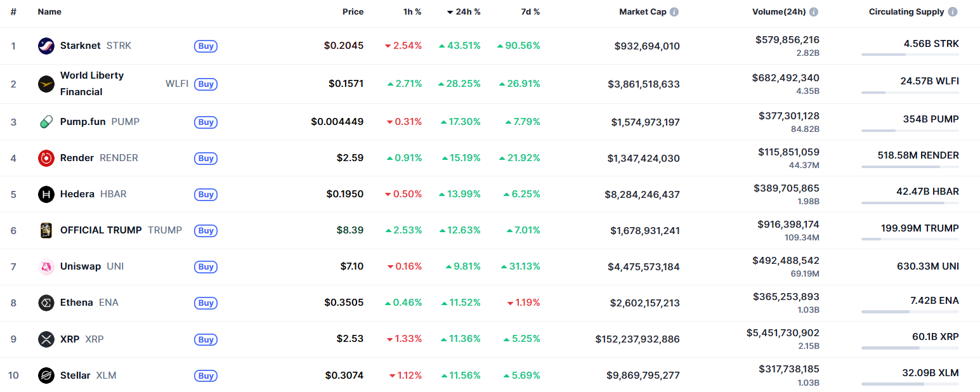Image resolution: width=980 pixels, height=392 pixels.
Task: Click the OFFICIAL TRUMP coin icon
Action: click(46, 230)
